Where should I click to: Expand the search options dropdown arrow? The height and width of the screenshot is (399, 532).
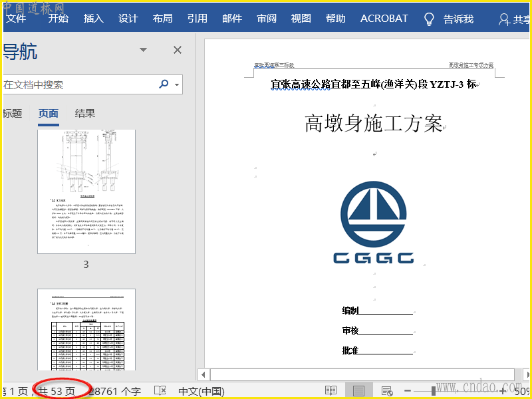[x=177, y=85]
